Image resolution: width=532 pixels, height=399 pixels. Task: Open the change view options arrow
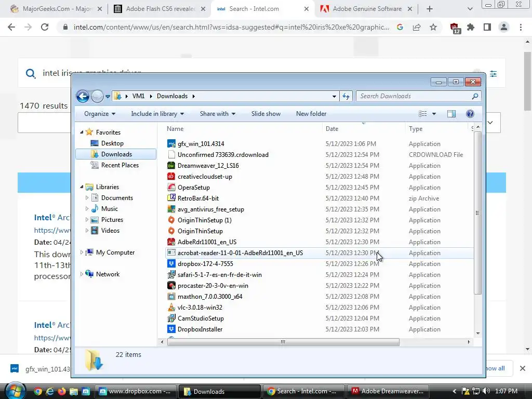click(434, 114)
